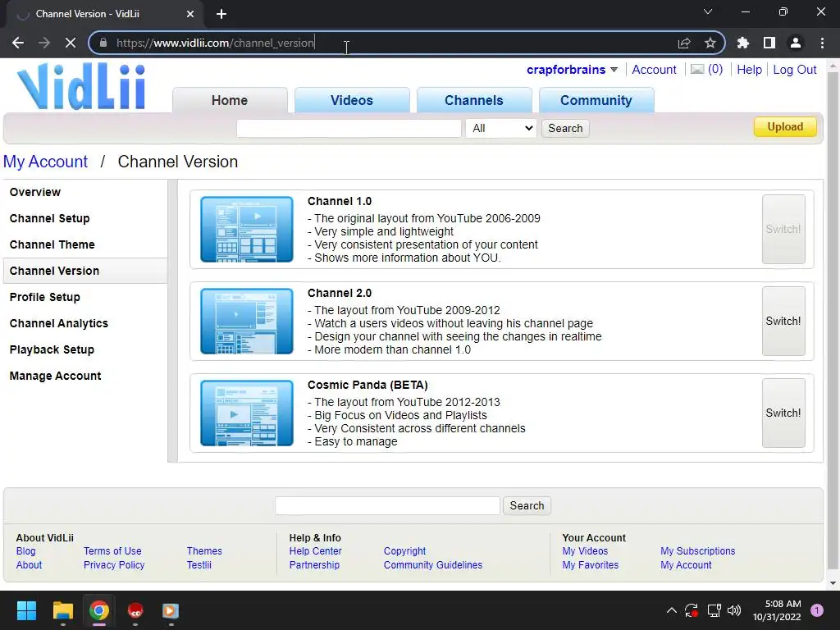Viewport: 840px width, 630px height.
Task: Open Manage Account in the sidebar
Action: (55, 376)
